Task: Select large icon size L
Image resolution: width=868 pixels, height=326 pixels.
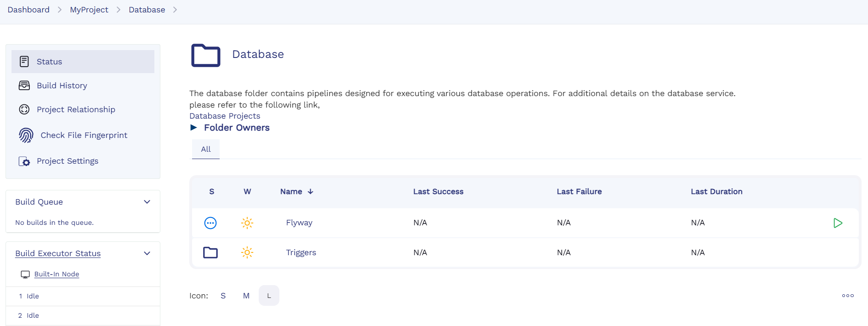Action: click(269, 296)
